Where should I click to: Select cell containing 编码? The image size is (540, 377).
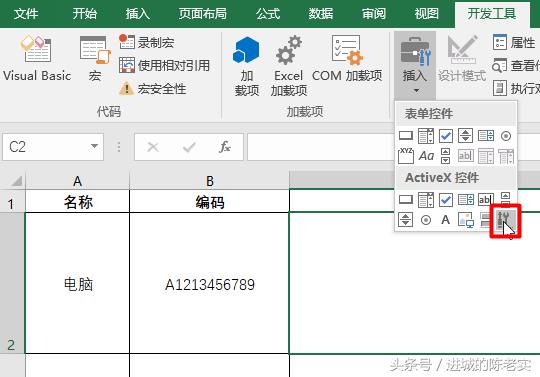tap(209, 201)
